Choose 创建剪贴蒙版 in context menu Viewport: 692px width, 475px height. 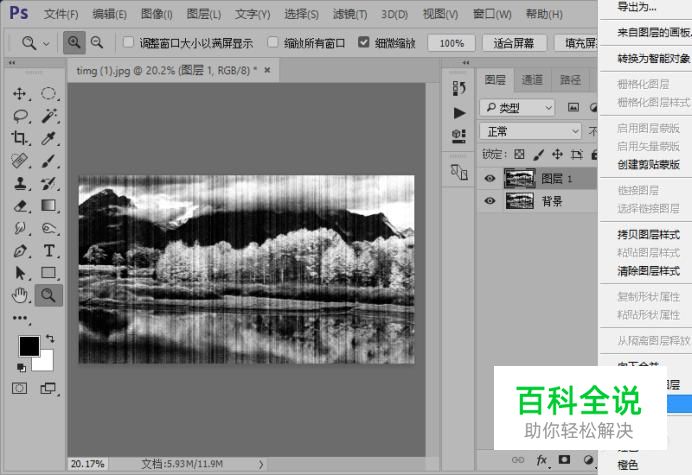pyautogui.click(x=648, y=165)
